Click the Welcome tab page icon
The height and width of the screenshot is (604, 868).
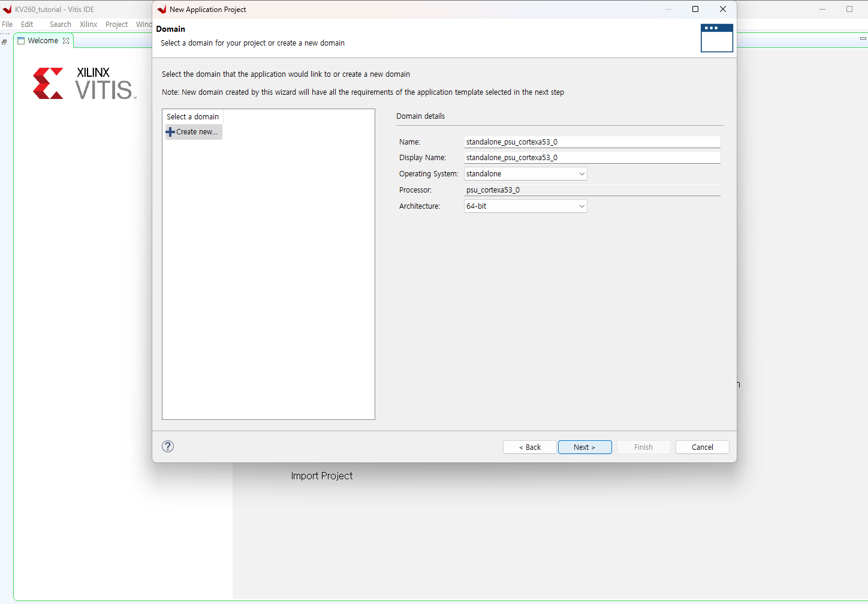[x=21, y=41]
